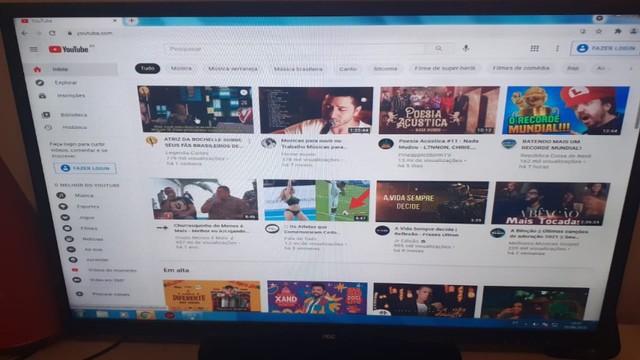Screen dimensions: 640x360
Task: Open new browser tab with plus button
Action: click(x=131, y=20)
